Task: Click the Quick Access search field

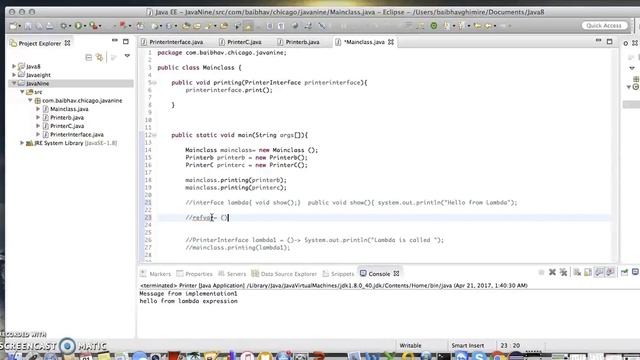Action: point(604,25)
